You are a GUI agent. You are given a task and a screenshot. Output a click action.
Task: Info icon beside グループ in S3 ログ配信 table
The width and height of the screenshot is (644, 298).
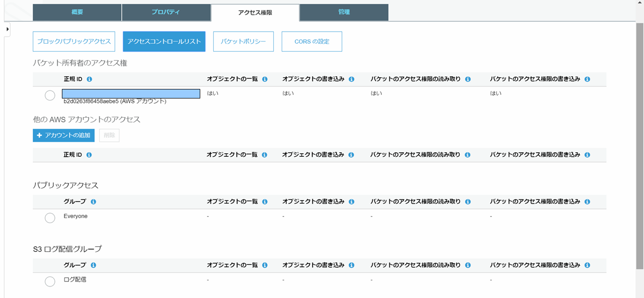(x=94, y=265)
